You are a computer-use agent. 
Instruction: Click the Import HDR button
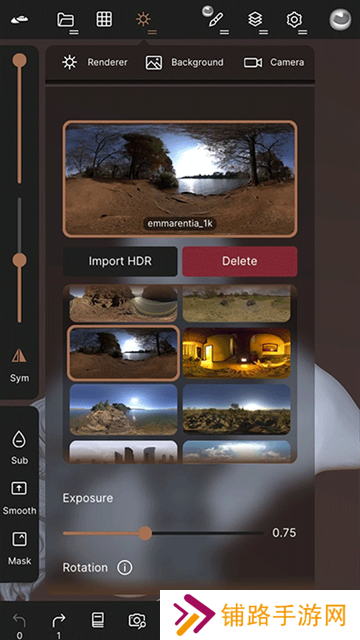coord(120,261)
